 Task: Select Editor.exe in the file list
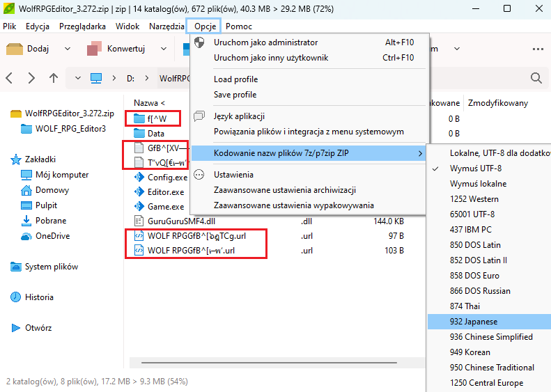(x=166, y=192)
